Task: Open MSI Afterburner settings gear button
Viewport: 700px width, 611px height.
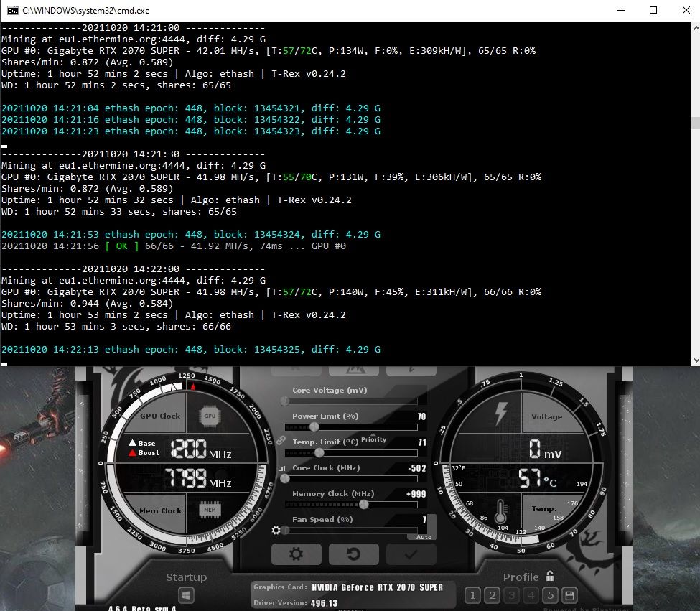Action: [x=296, y=554]
